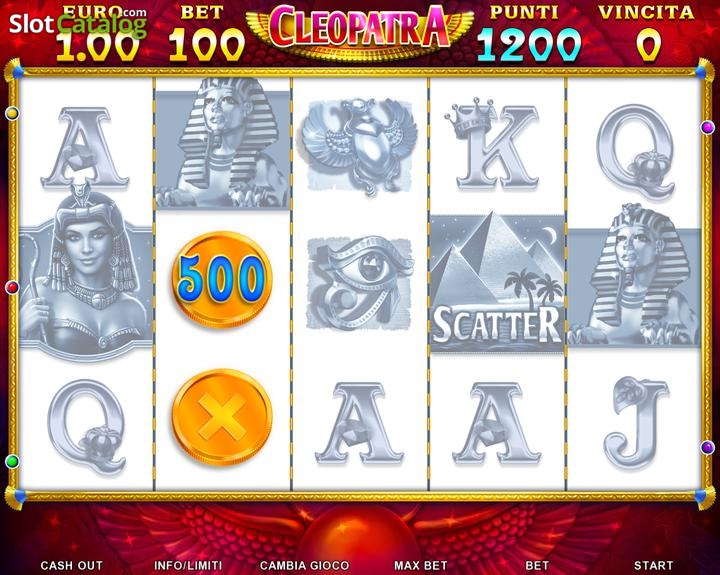
Task: Click the Eye of Horus symbol
Action: coord(360,282)
